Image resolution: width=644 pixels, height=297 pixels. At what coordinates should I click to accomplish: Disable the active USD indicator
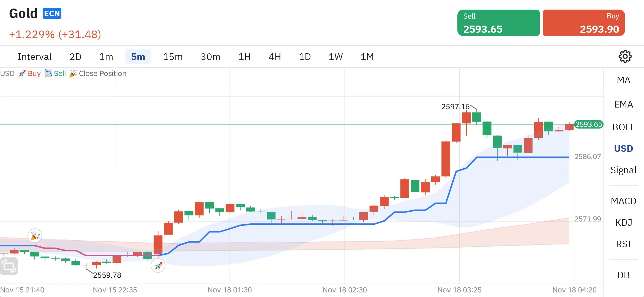click(623, 149)
